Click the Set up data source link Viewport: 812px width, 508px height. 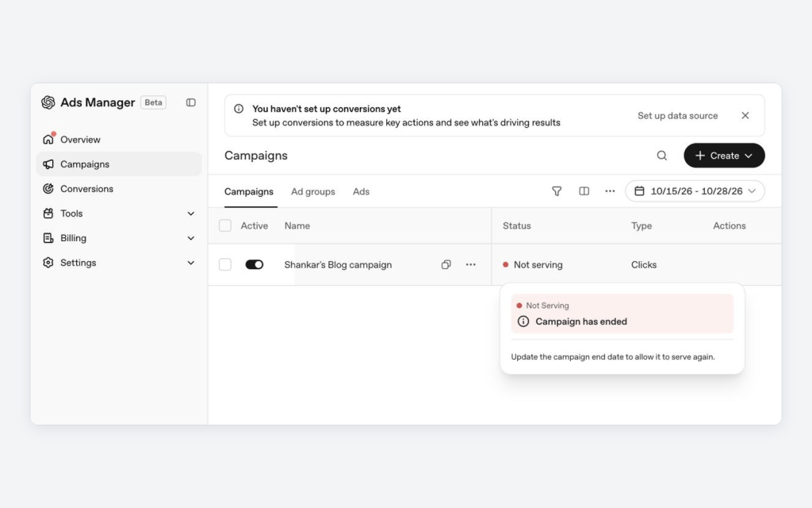[677, 116]
